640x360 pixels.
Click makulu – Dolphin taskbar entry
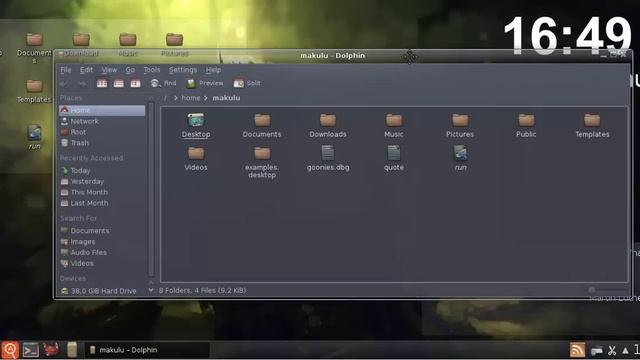tap(147, 350)
